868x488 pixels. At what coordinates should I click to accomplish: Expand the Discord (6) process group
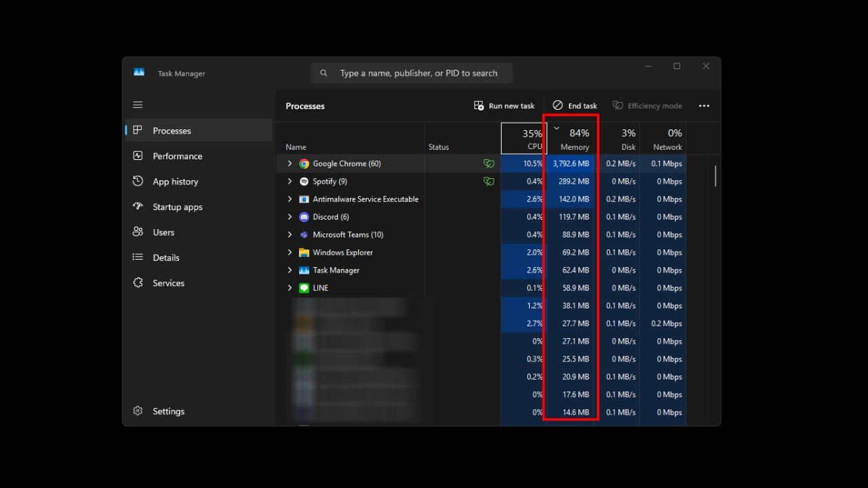[x=290, y=217]
